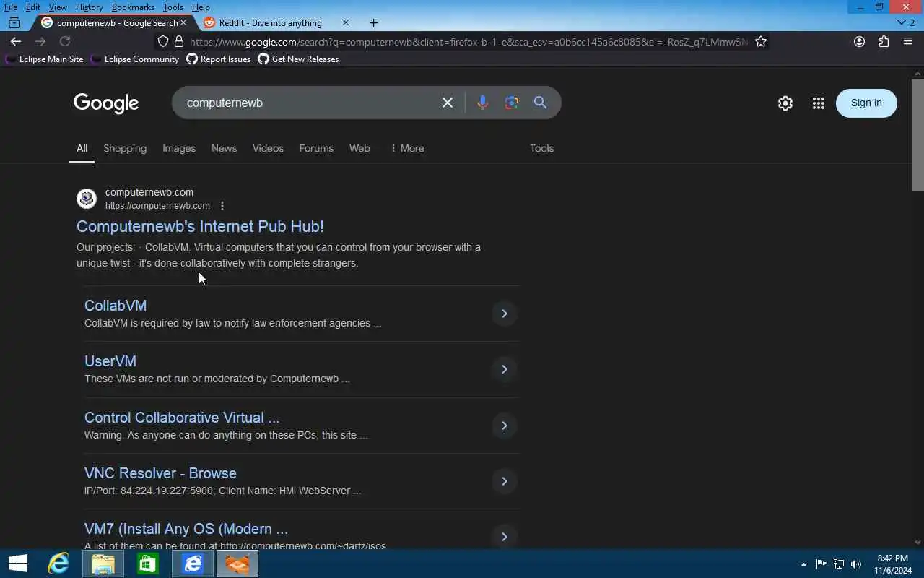
Task: Click the page vertical scrollbar thumb
Action: pyautogui.click(x=918, y=134)
